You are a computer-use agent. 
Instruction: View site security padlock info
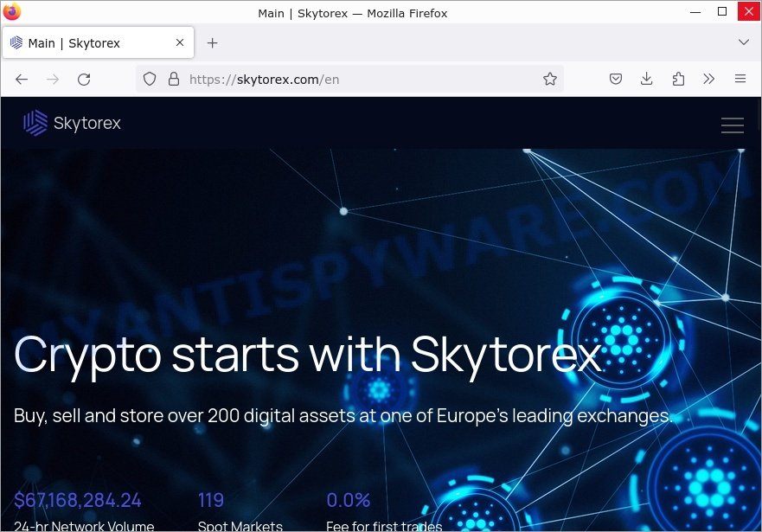point(174,80)
